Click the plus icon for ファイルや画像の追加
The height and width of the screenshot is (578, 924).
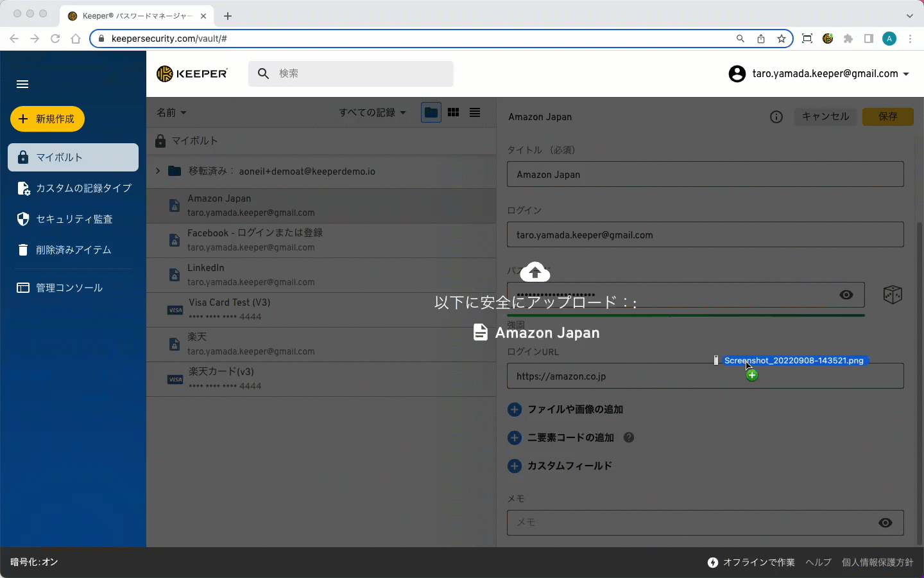[x=515, y=410]
